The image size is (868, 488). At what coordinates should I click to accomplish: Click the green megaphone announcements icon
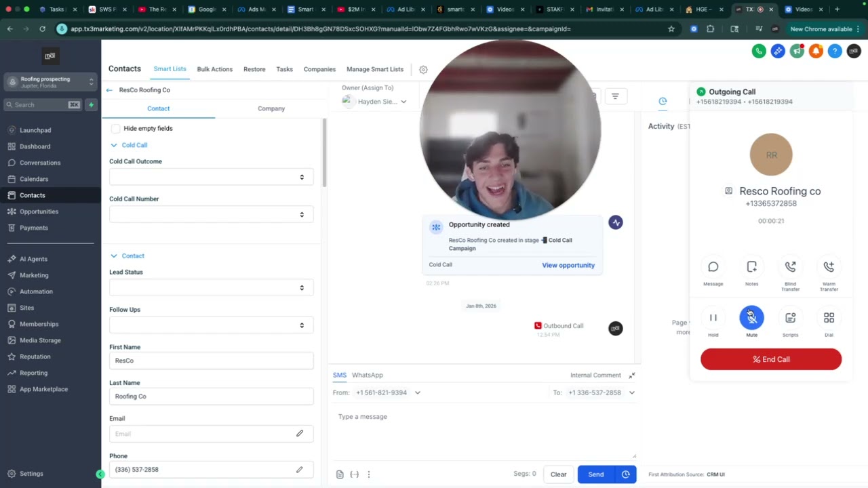pyautogui.click(x=797, y=51)
